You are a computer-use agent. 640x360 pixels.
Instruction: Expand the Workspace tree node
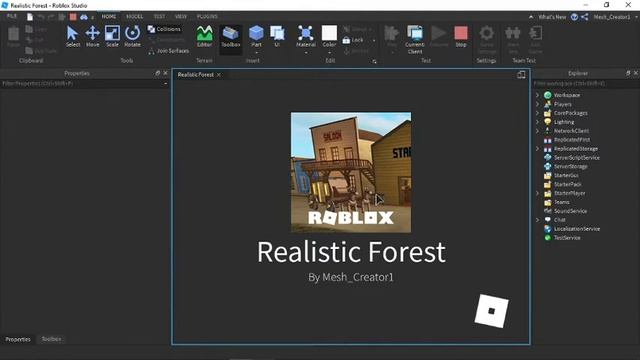click(x=538, y=95)
